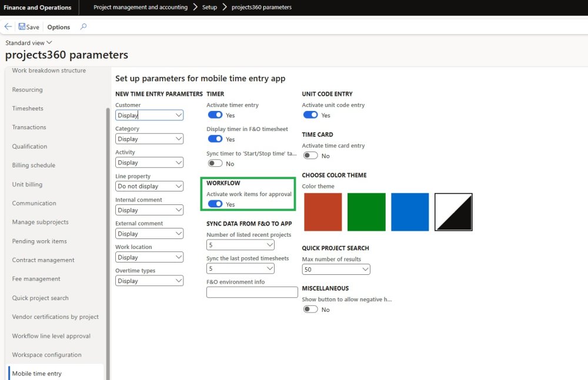This screenshot has height=380, width=588.
Task: Open the Manage subprojects tab
Action: click(x=40, y=222)
